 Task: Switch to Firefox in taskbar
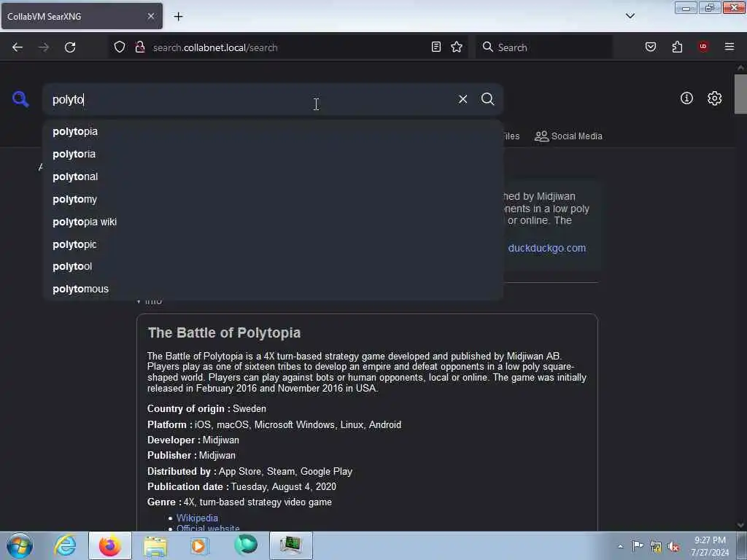[110, 545]
